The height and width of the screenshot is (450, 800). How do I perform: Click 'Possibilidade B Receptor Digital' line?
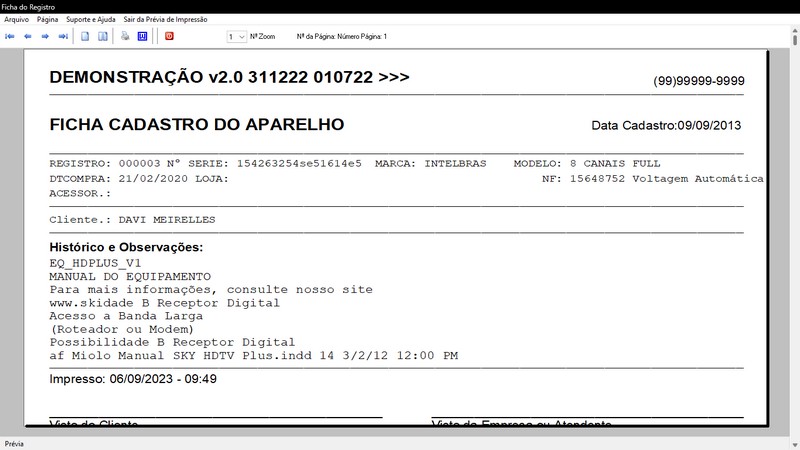click(172, 343)
